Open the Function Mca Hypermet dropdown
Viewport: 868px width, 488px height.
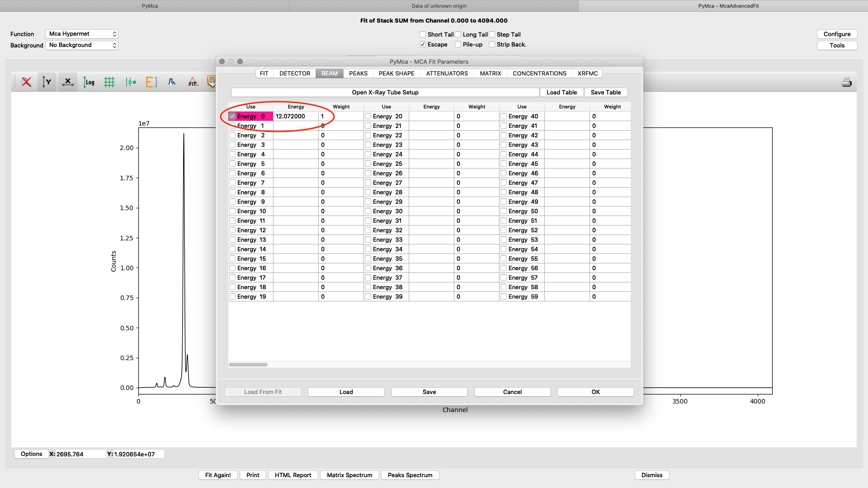82,34
